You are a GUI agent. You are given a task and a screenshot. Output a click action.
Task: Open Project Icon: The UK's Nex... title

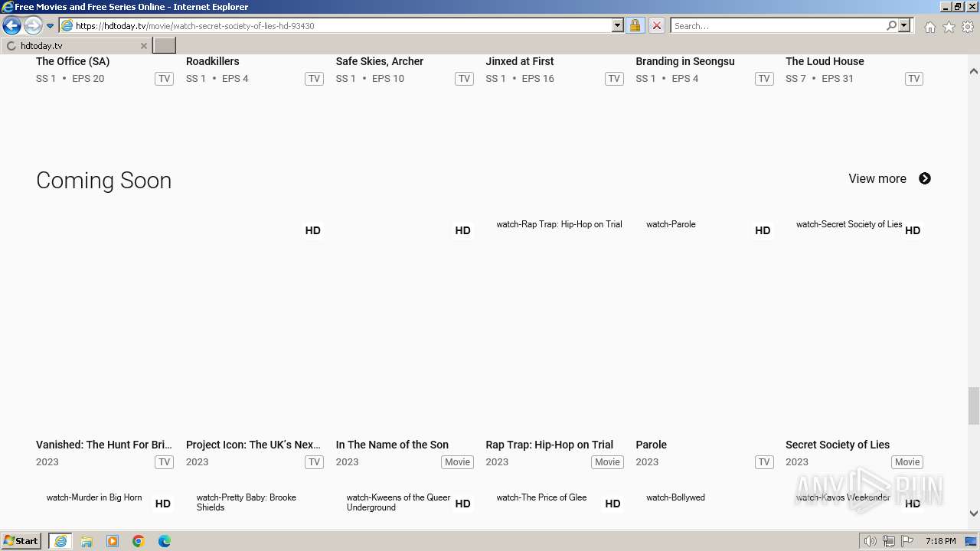tap(253, 445)
